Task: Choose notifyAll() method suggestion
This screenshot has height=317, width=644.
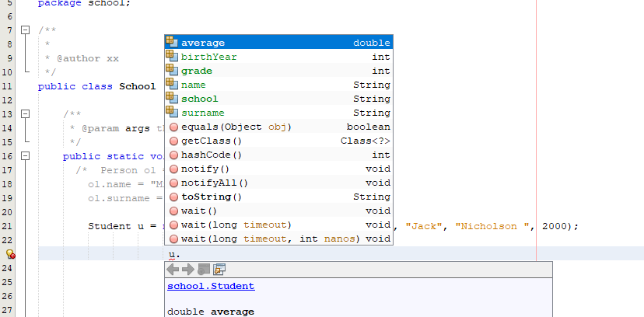Action: 279,183
